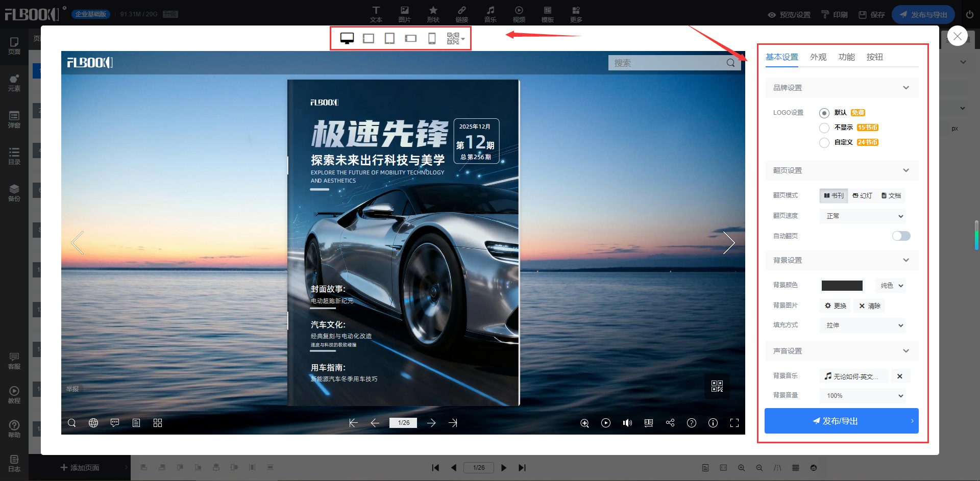Screen dimensions: 980x481
Task: Open the share icon in viewer toolbar
Action: (670, 423)
